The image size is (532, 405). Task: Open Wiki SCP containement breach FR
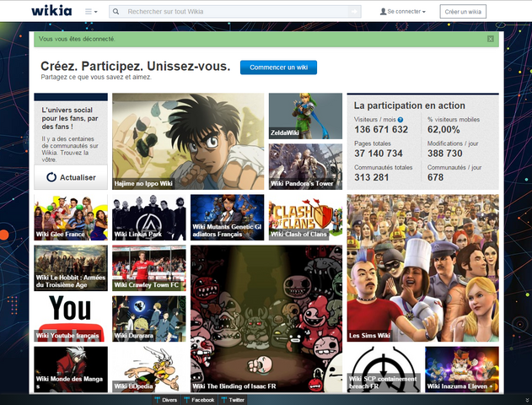(x=384, y=370)
